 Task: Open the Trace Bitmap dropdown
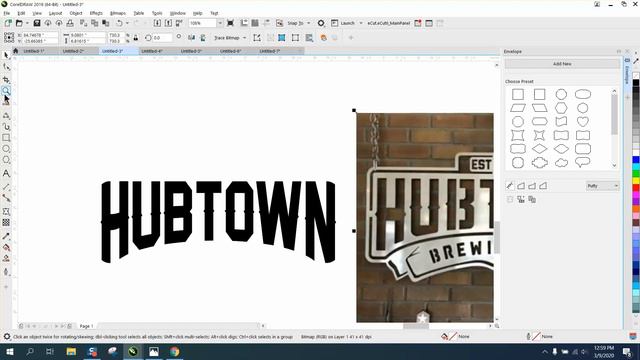[x=244, y=38]
